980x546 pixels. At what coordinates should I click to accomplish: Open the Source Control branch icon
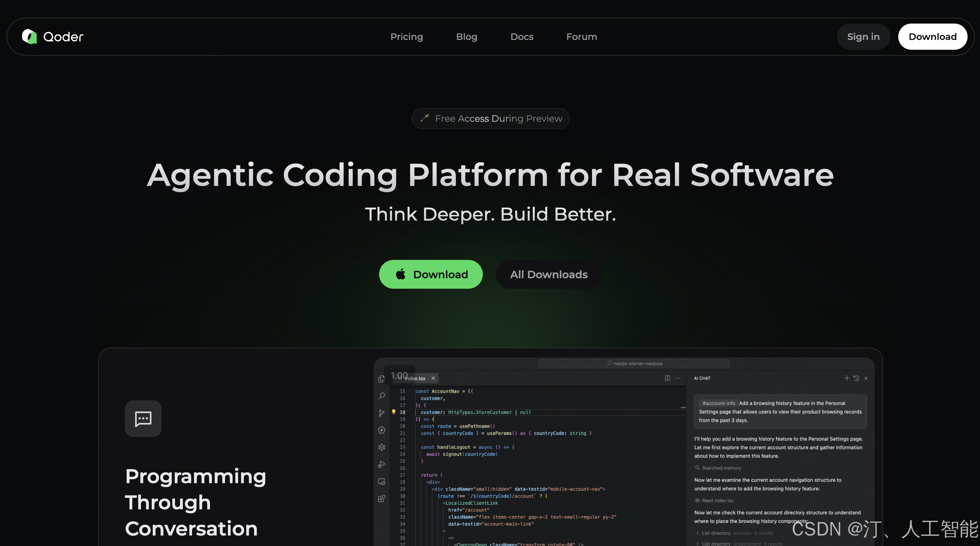point(382,413)
